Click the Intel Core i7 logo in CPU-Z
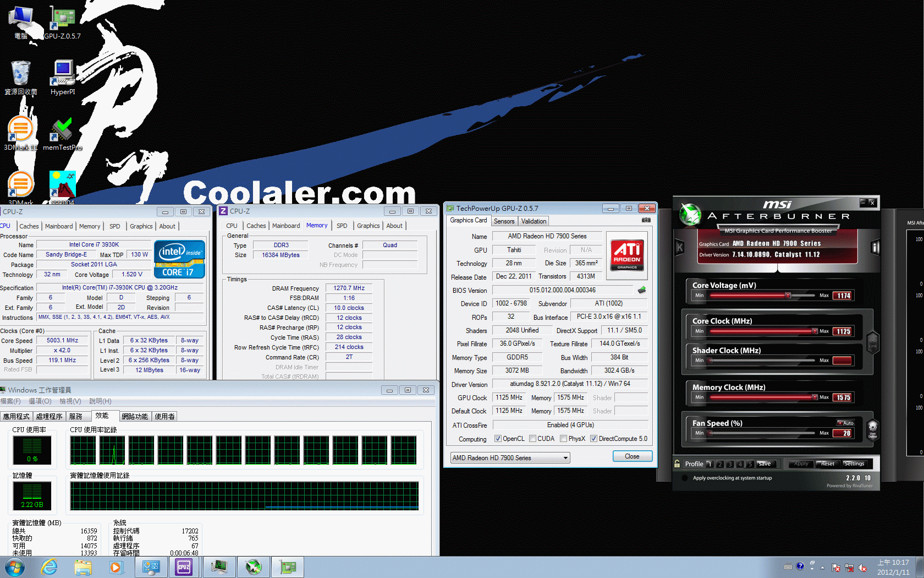This screenshot has height=578, width=924. (179, 259)
